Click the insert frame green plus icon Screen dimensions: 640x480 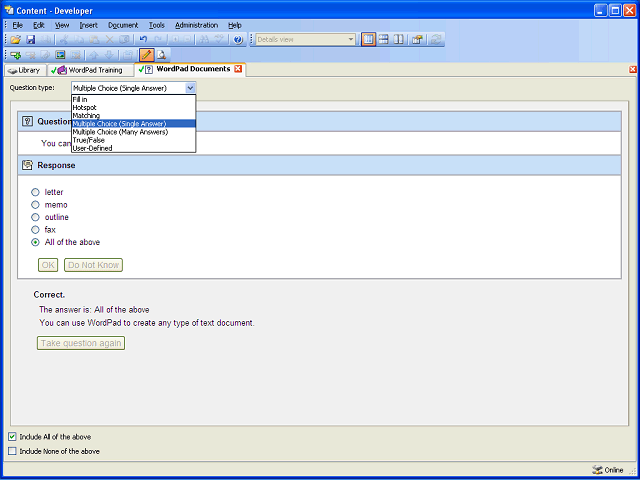(x=16, y=55)
